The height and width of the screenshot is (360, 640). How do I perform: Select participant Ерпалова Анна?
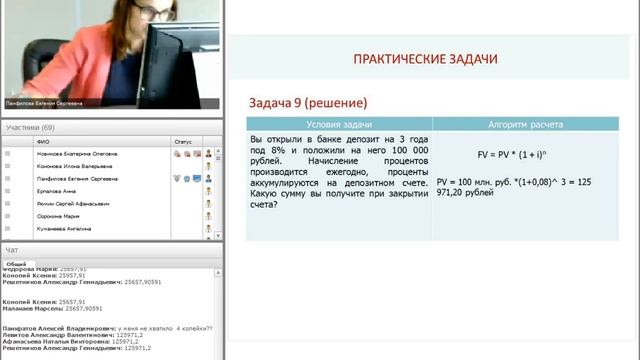coord(56,191)
